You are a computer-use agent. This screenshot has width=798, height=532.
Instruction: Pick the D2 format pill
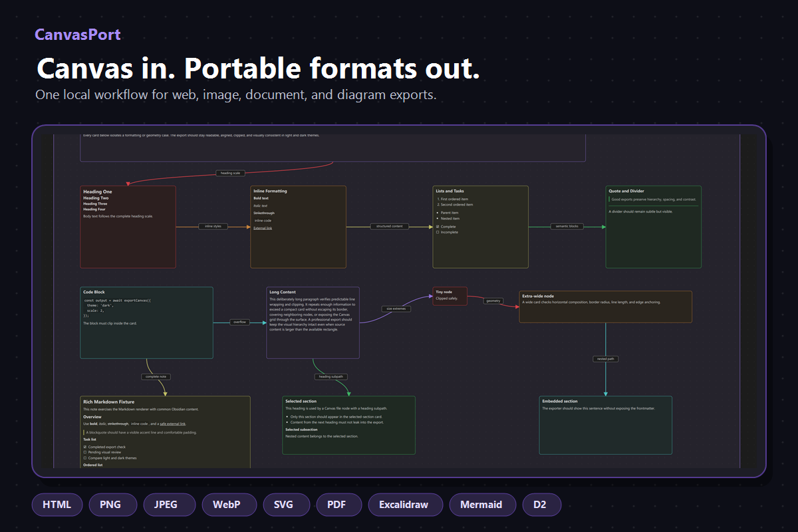click(x=542, y=504)
